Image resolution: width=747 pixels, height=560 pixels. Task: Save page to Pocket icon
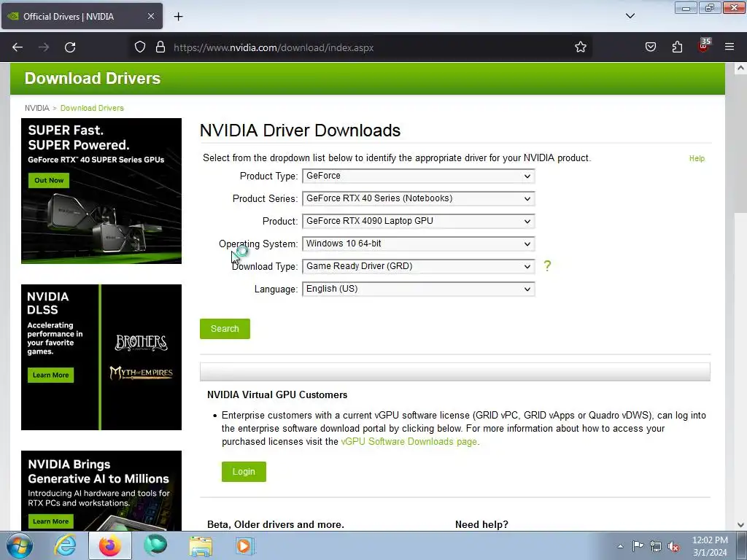(650, 47)
